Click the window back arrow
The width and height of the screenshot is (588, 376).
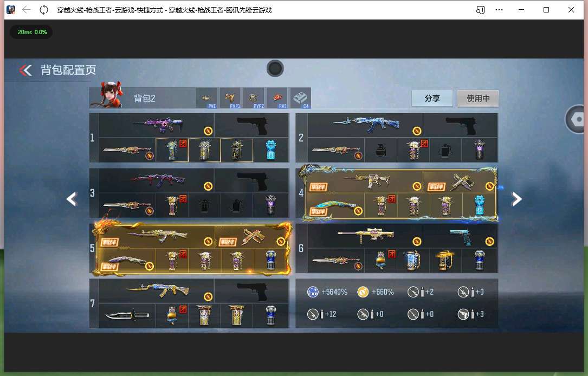(26, 10)
